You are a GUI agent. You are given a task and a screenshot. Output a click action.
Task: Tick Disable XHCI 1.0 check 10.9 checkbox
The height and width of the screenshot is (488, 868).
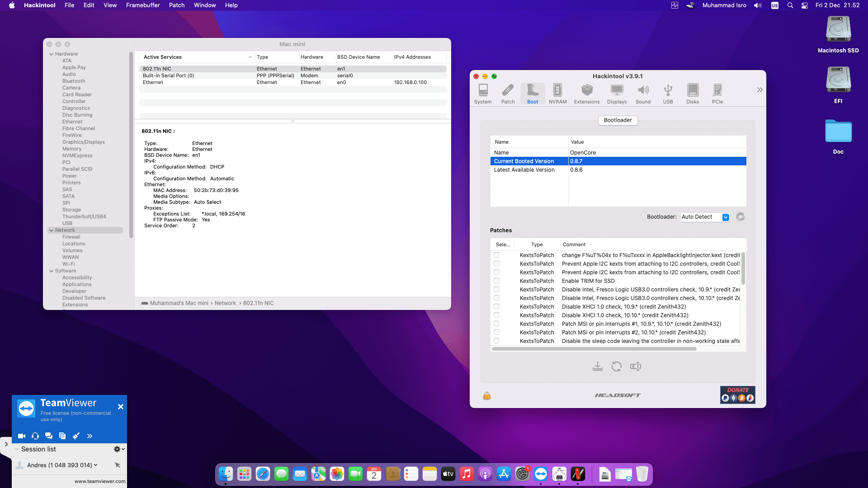(496, 306)
